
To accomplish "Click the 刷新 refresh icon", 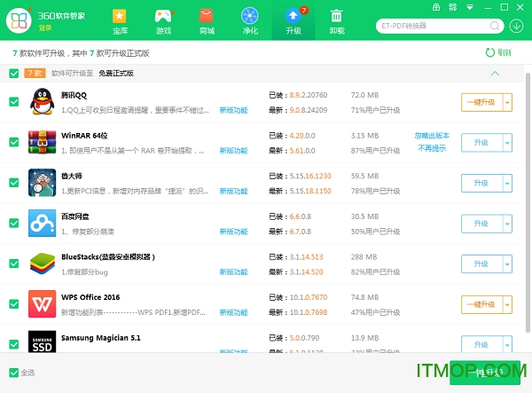I will tap(490, 52).
